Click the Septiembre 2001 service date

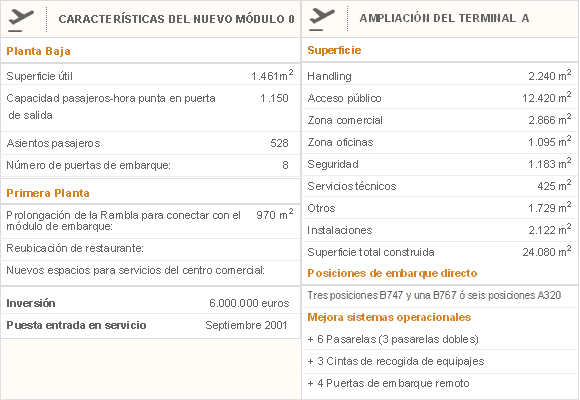[x=246, y=325]
